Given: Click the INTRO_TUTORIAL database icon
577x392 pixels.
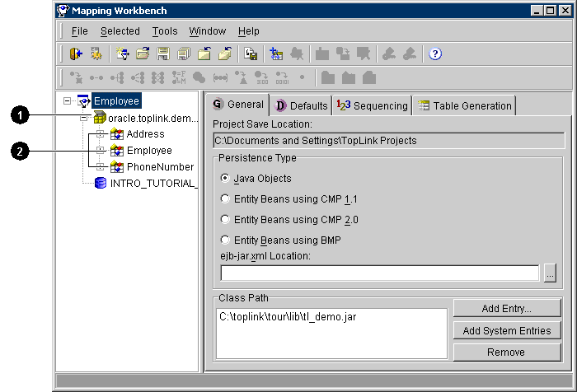Looking at the screenshot, I should click(101, 183).
